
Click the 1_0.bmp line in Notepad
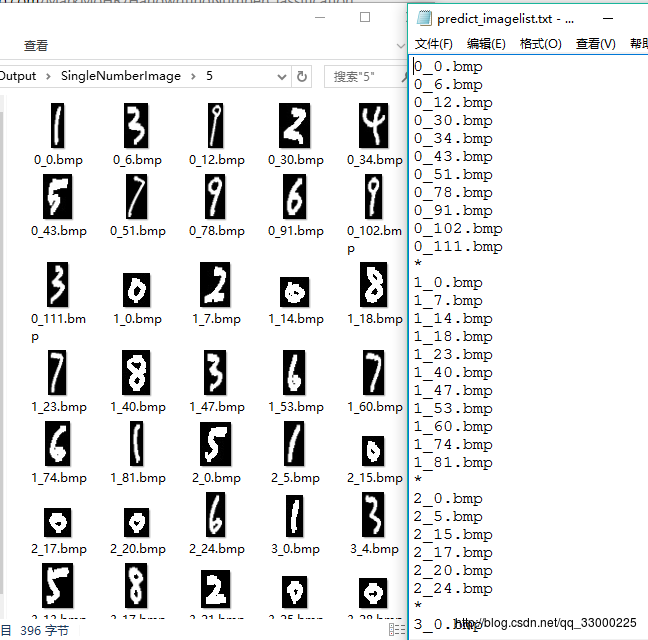tap(448, 283)
